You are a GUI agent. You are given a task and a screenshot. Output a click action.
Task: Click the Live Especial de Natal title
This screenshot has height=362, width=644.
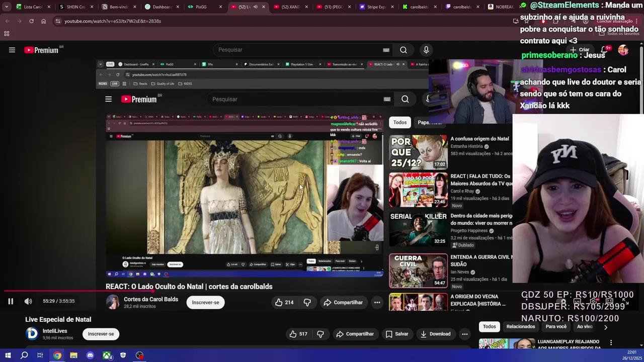[58, 319]
